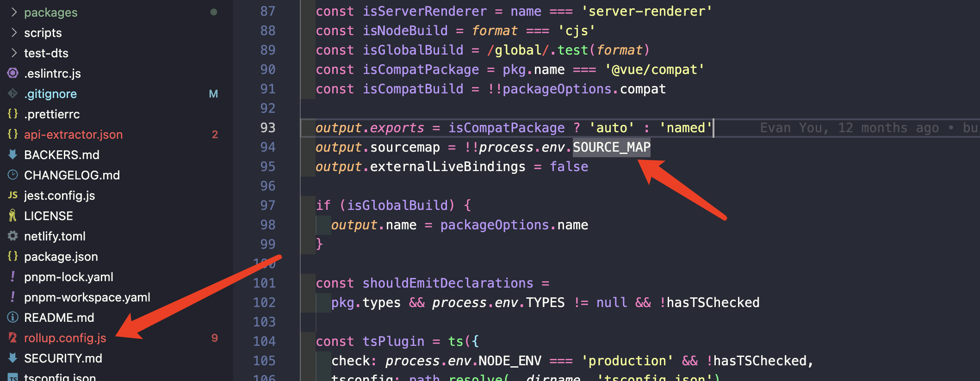Image resolution: width=980 pixels, height=381 pixels.
Task: Open README.md file
Action: [59, 317]
